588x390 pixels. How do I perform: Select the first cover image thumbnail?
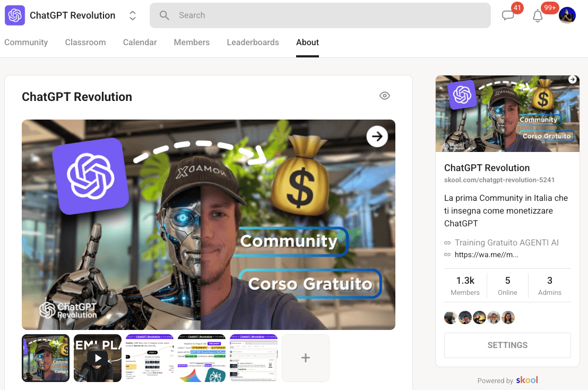click(46, 358)
